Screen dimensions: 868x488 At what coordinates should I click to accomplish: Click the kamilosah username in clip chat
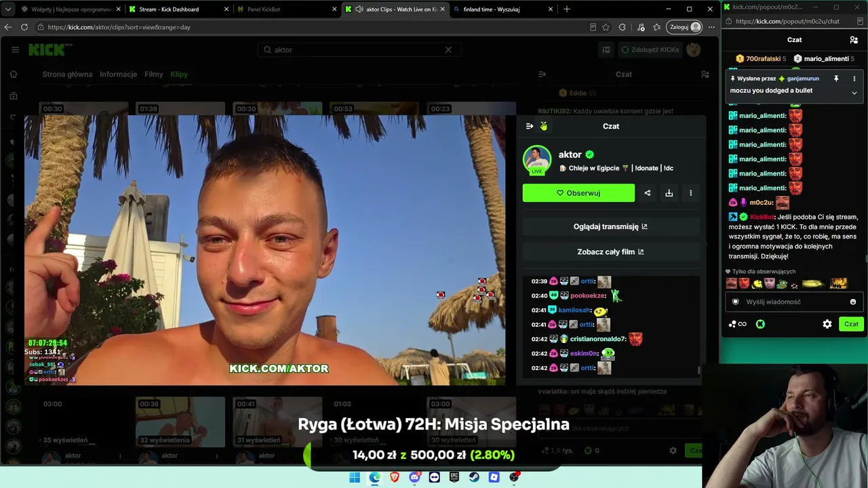coord(574,310)
